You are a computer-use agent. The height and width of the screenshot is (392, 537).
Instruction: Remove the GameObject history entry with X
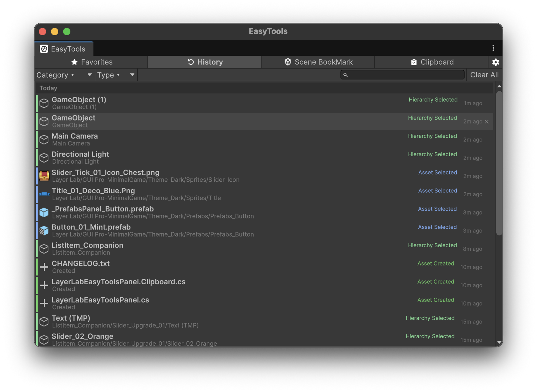click(x=487, y=122)
